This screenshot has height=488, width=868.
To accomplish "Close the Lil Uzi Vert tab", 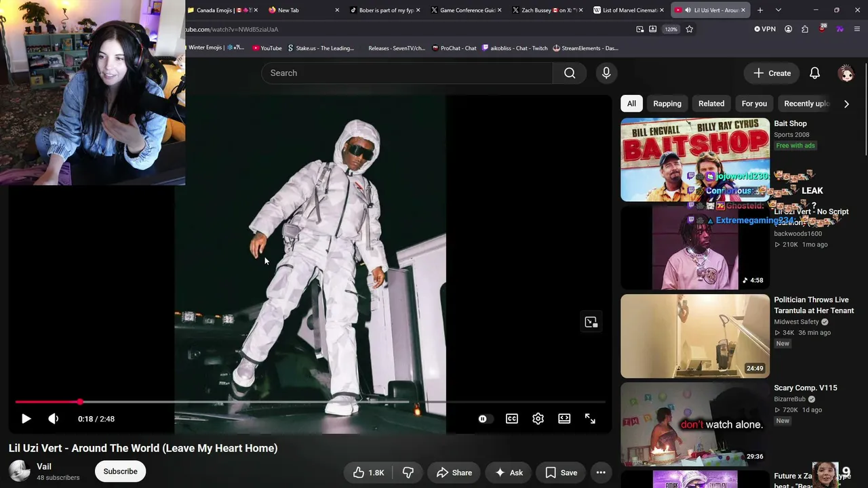I will 743,10.
